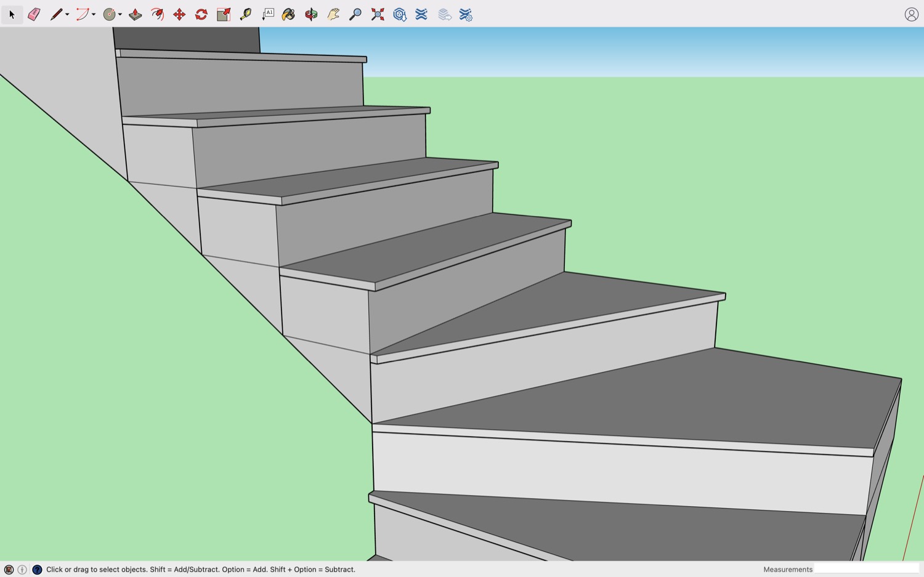Choose the Paint Bucket tool
Viewport: 924px width, 577px height.
[x=288, y=14]
